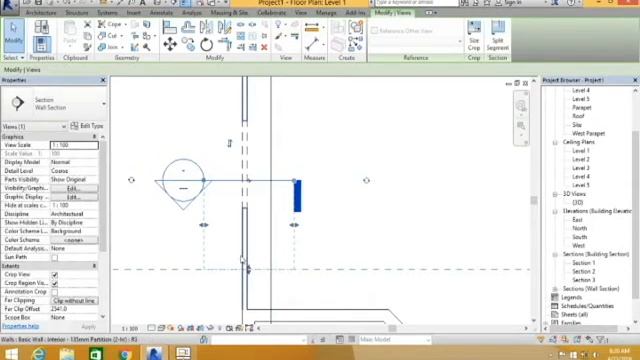Open Internet Explorer from taskbar
This screenshot has height=360, width=640.
pyautogui.click(x=39, y=353)
